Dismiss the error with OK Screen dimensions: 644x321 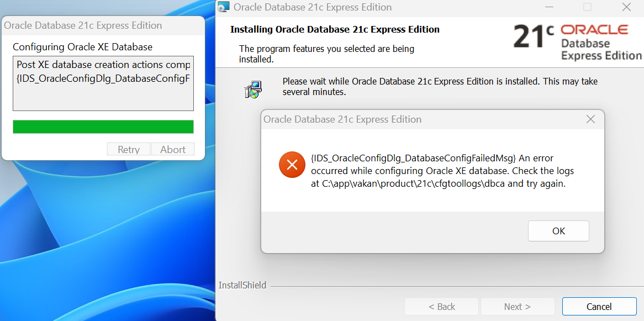(558, 231)
